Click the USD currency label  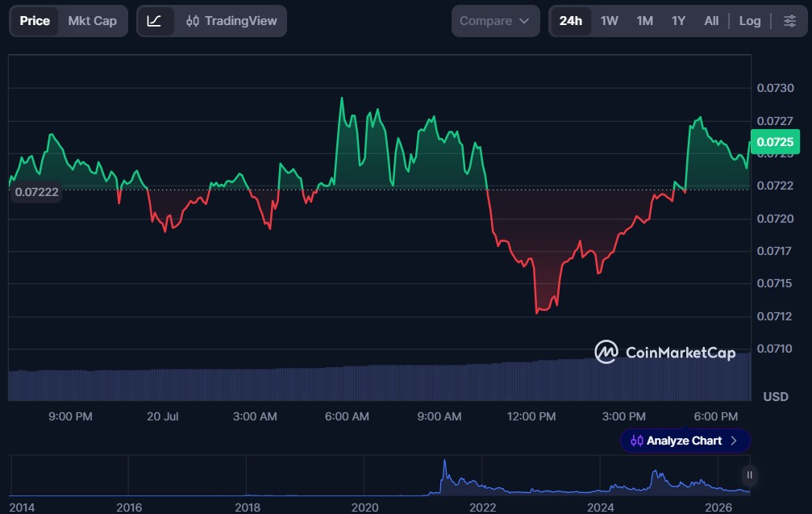tap(775, 397)
